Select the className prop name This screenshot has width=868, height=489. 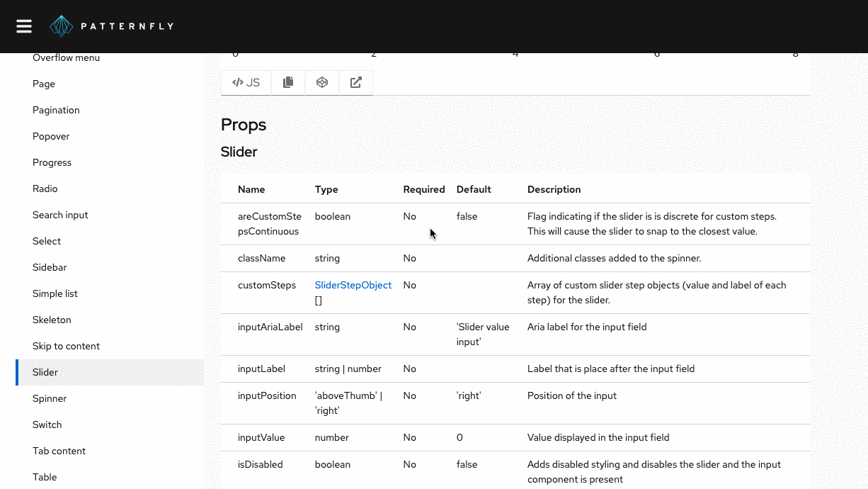(x=262, y=258)
